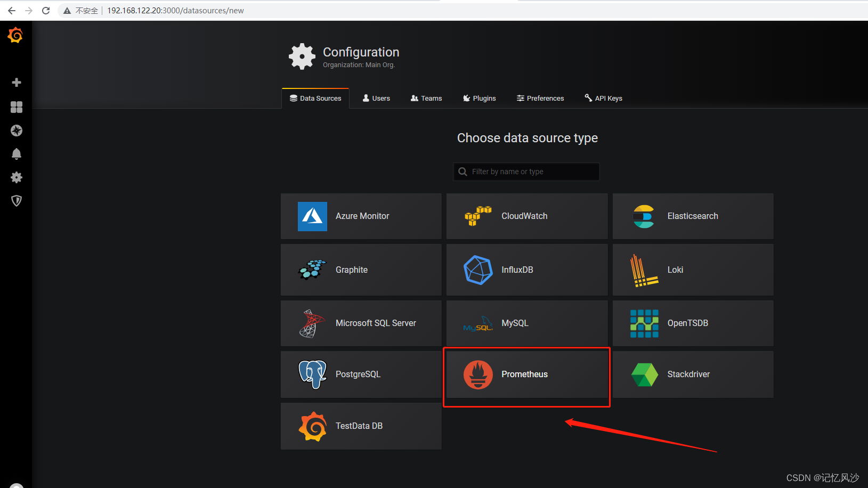Go back with browser back arrow
Image resolution: width=868 pixels, height=488 pixels.
click(12, 11)
